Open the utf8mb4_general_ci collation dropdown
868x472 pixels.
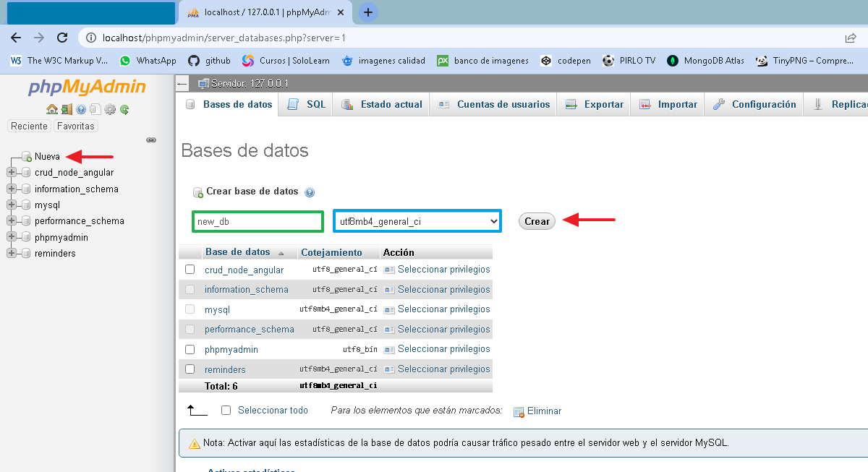pos(417,220)
